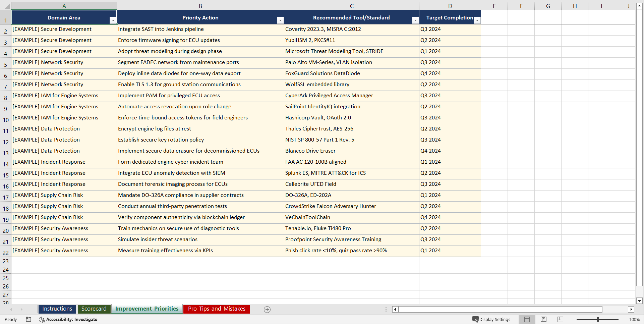Image resolution: width=644 pixels, height=324 pixels.
Task: Open Page Break Preview view
Action: tap(560, 319)
